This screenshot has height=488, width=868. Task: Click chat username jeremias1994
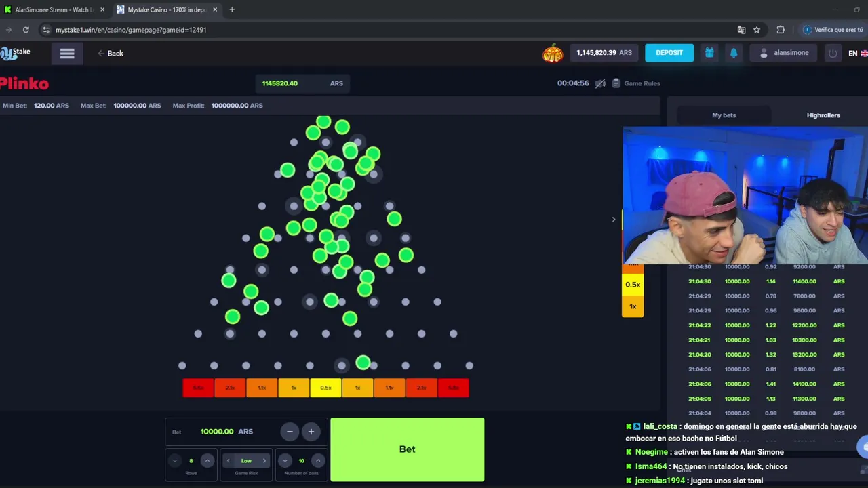point(659,481)
